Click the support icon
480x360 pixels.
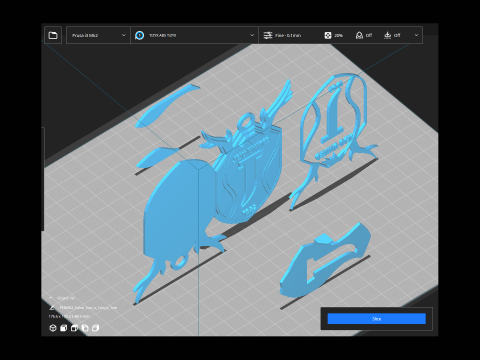click(359, 35)
